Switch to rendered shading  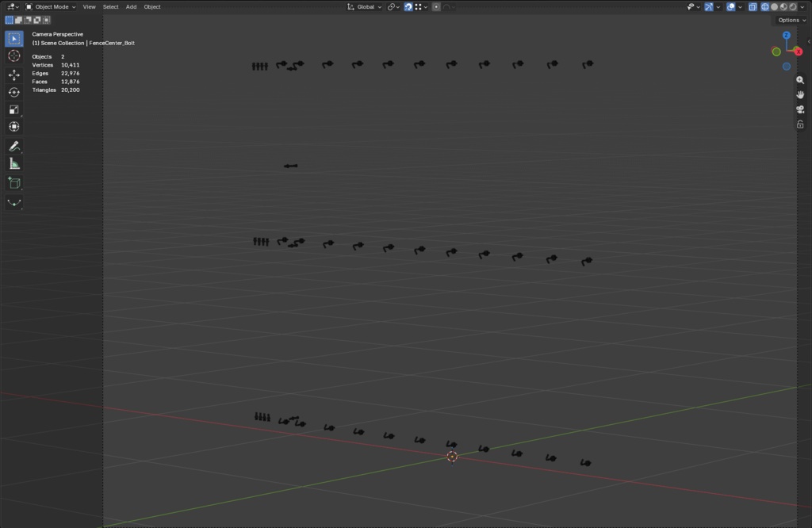coord(793,6)
